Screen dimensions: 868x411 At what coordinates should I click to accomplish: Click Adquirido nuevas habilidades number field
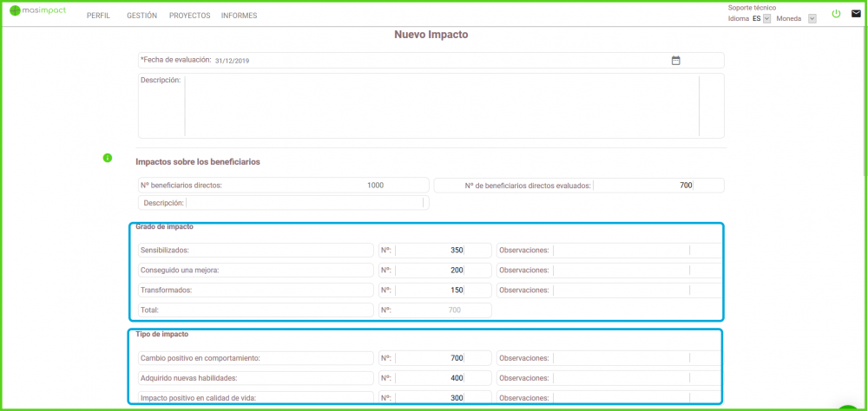pos(430,378)
